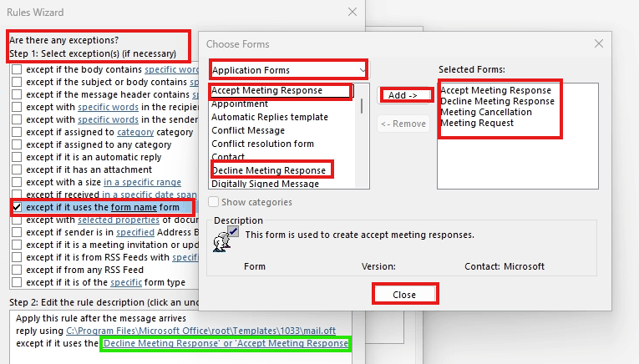
Task: Open the 'in a specific range' link
Action: point(142,182)
